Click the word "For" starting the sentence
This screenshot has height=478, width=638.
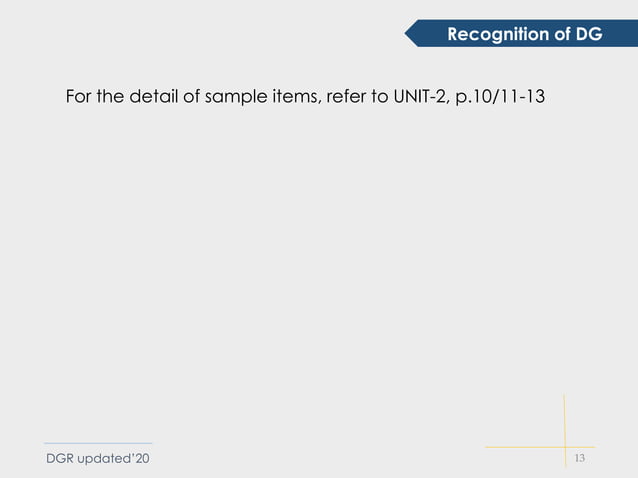[79, 97]
